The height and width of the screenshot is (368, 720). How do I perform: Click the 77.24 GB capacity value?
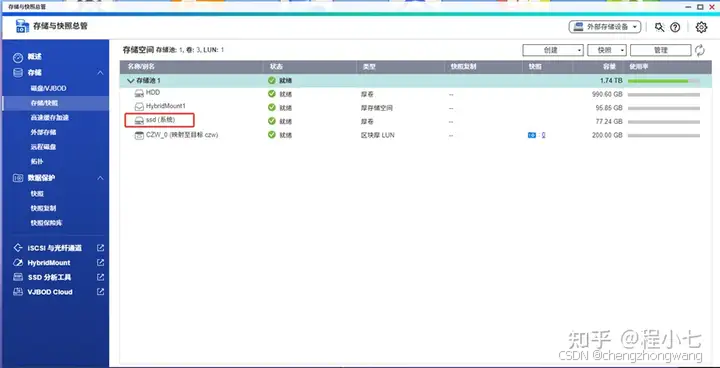point(609,122)
